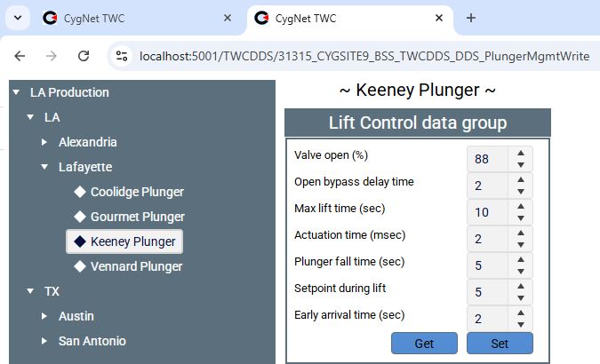The height and width of the screenshot is (364, 600).
Task: Increase Open bypass delay time
Action: click(x=520, y=179)
